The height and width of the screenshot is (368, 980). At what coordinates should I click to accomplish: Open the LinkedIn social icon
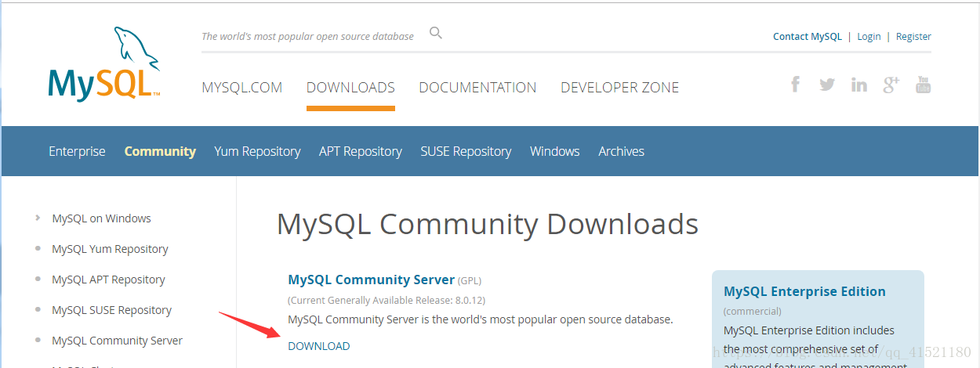tap(859, 85)
